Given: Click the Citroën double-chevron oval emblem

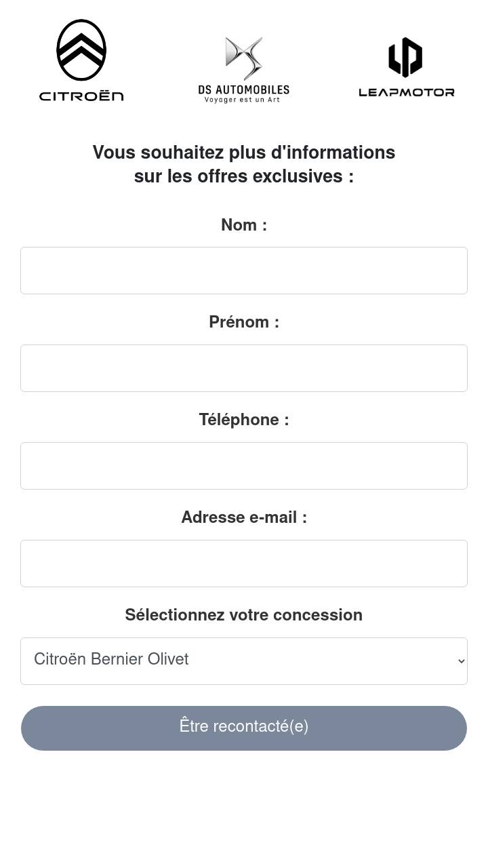Looking at the screenshot, I should 81,50.
